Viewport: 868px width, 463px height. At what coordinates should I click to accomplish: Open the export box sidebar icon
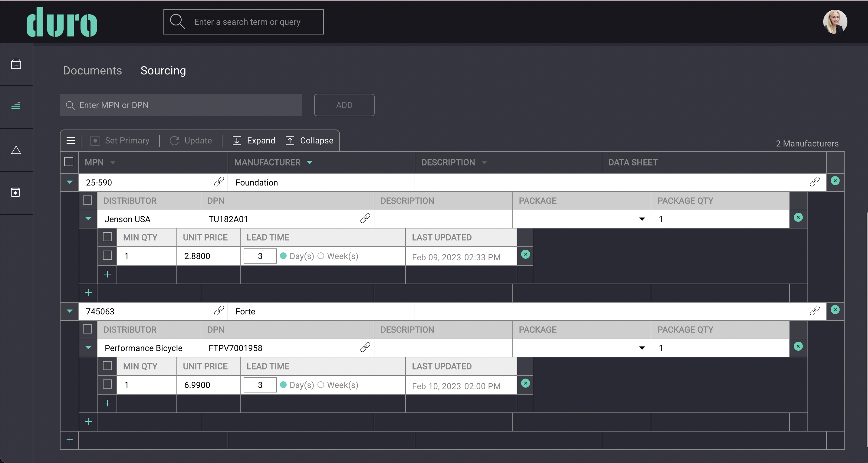pos(16,192)
